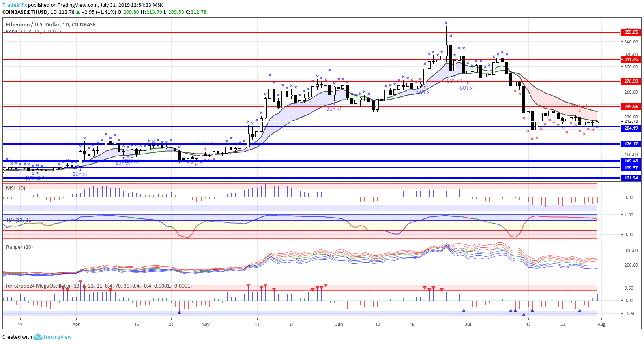Click the H:213.79 high price value in the header

point(152,12)
